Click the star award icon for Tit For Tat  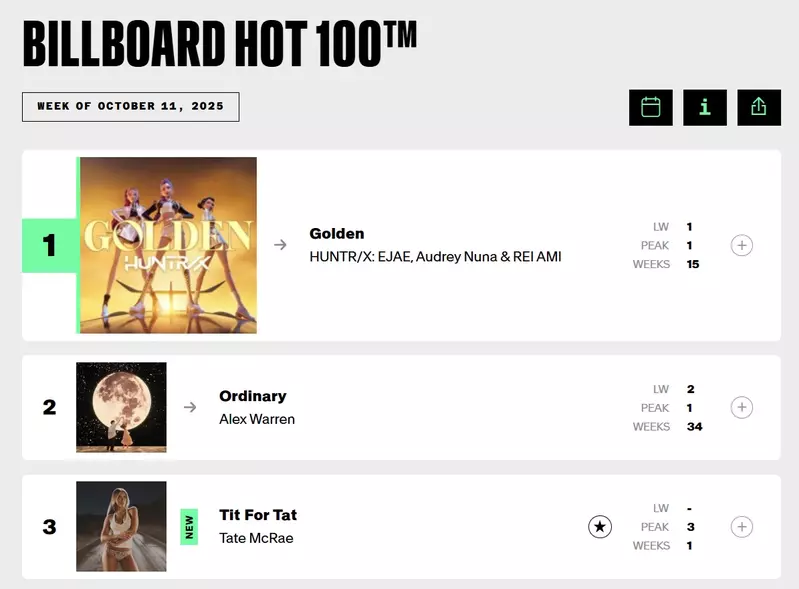click(x=599, y=526)
